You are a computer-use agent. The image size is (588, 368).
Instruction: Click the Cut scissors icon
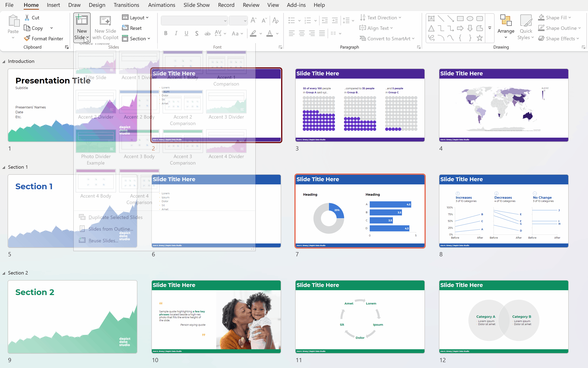(27, 18)
